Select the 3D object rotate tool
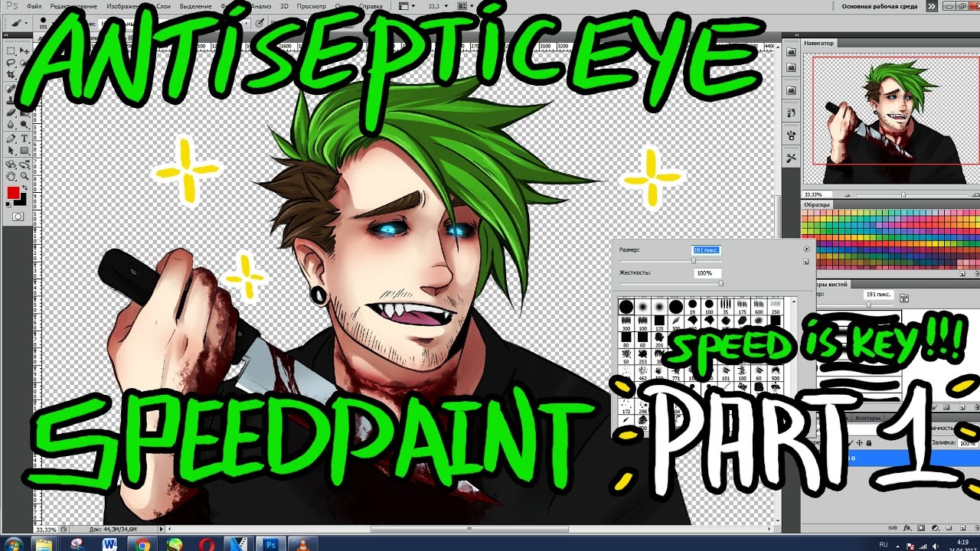 pos(11,164)
